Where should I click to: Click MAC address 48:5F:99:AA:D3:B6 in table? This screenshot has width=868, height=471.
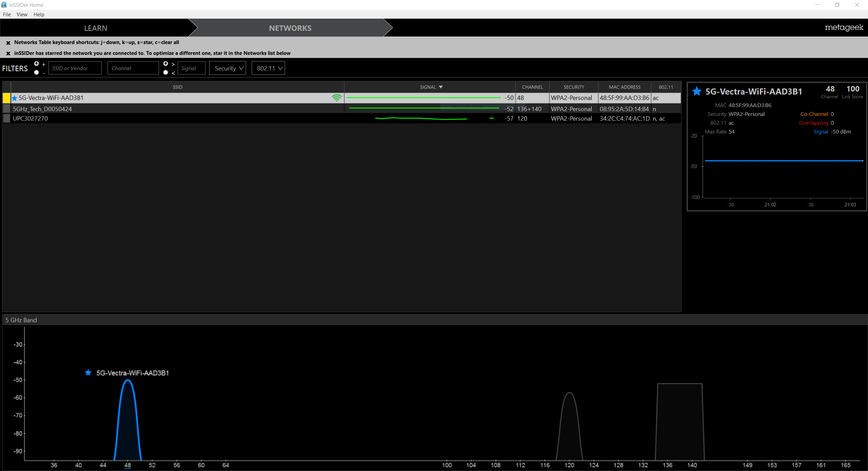pyautogui.click(x=625, y=98)
